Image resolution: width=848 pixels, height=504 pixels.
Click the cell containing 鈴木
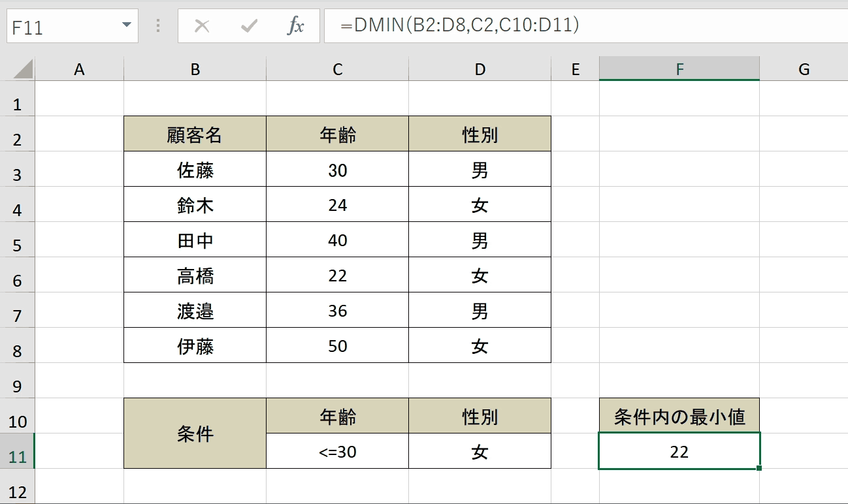coord(195,204)
